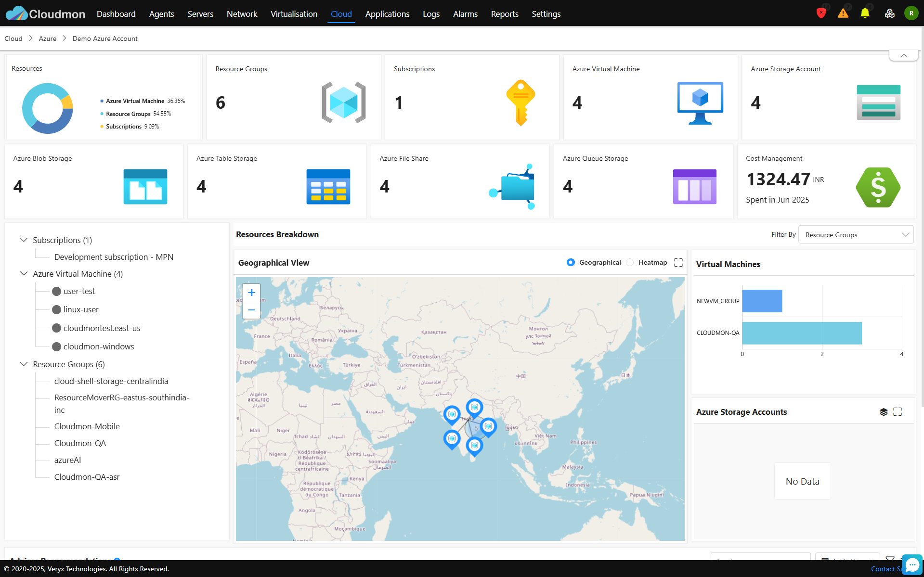Select the Geographical radio option
This screenshot has width=924, height=577.
click(x=571, y=262)
